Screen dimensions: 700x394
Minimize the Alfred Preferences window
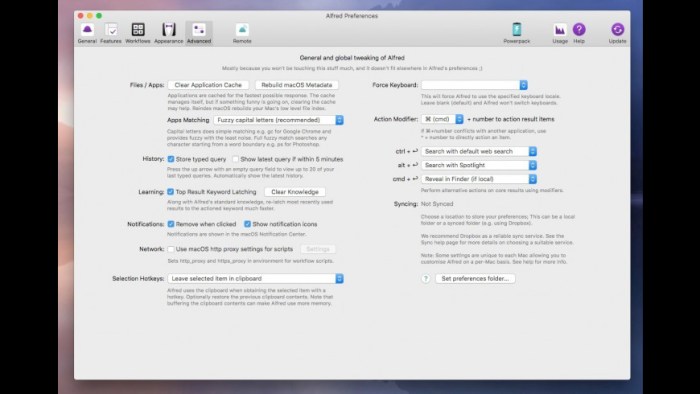[90, 16]
